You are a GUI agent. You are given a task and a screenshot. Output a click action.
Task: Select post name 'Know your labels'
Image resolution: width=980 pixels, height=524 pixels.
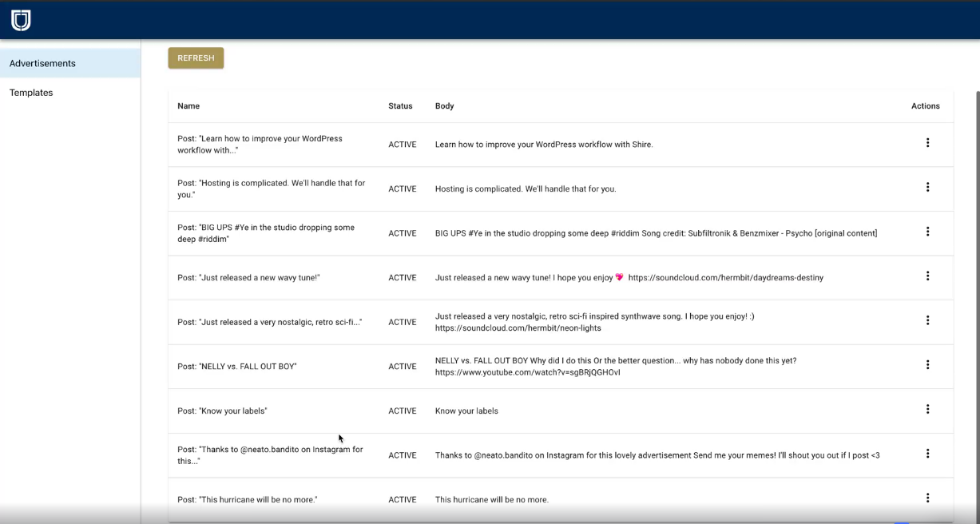coord(222,411)
